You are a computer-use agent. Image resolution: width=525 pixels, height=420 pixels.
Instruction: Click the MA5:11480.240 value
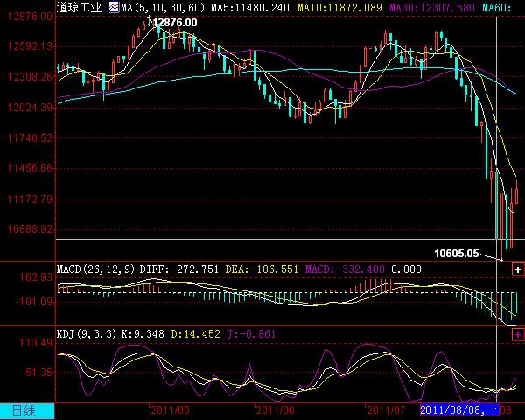click(x=249, y=7)
